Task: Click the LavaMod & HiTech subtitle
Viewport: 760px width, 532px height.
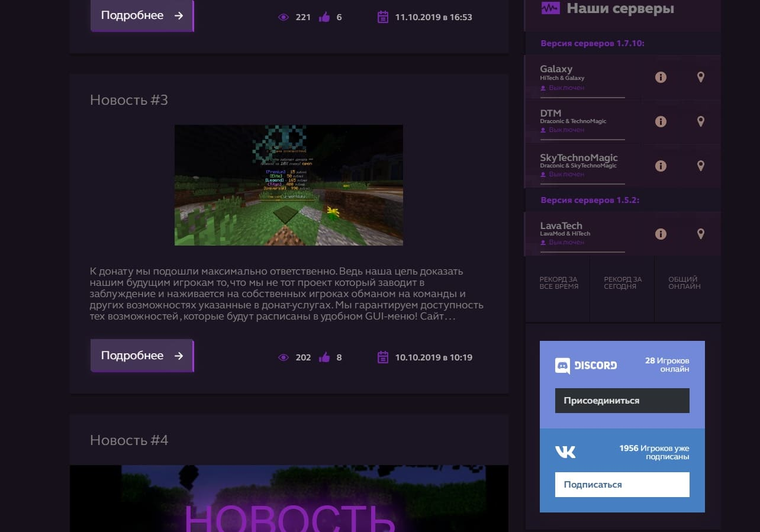Action: [565, 234]
